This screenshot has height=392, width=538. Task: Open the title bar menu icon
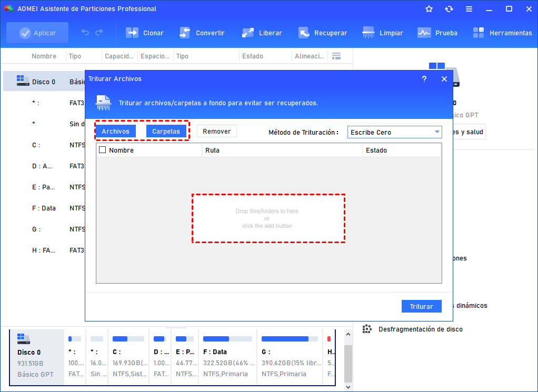coord(469,9)
